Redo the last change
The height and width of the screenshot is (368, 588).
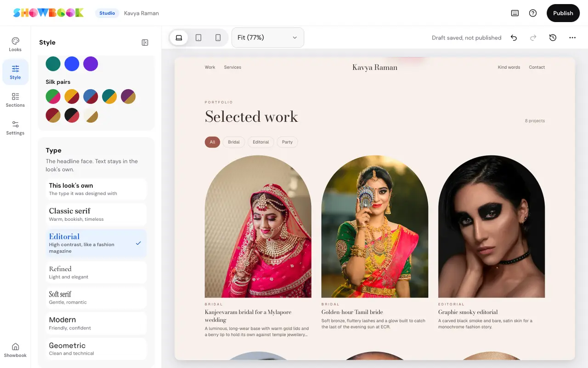tap(533, 38)
